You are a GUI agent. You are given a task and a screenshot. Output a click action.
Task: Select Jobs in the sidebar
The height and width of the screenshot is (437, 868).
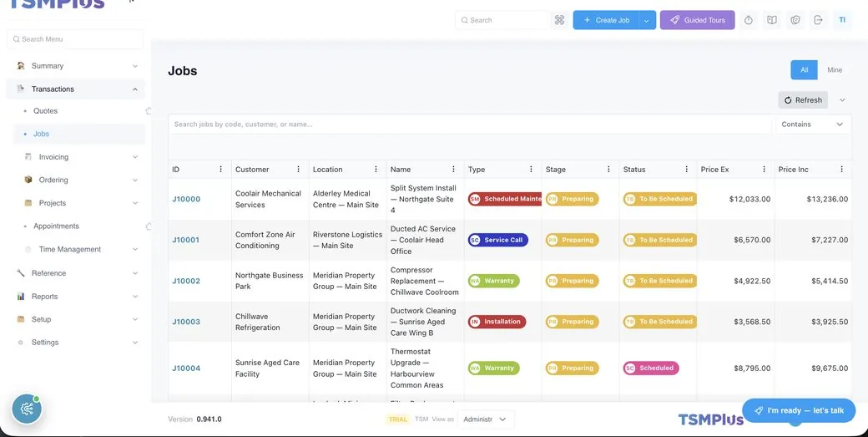(x=78, y=134)
